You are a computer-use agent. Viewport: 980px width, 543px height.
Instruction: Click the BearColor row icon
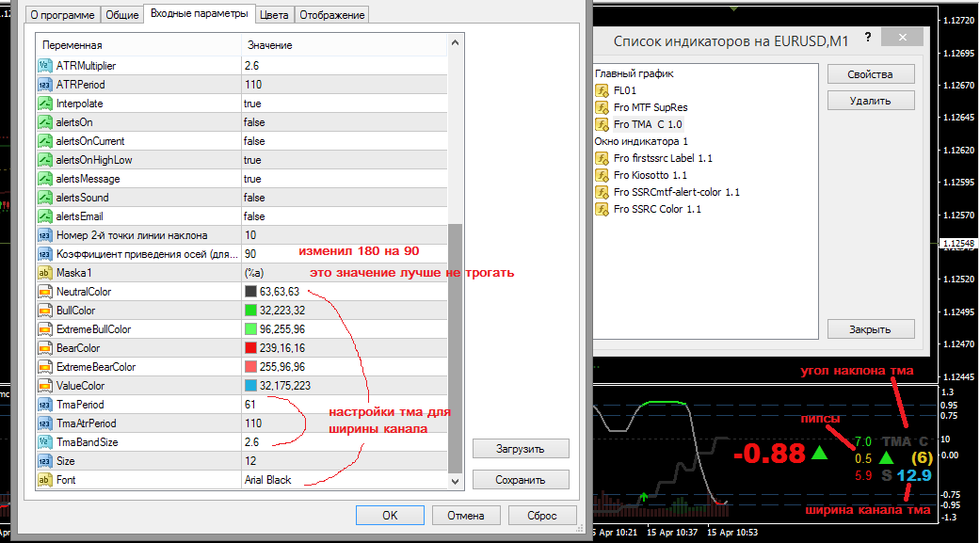(x=44, y=347)
